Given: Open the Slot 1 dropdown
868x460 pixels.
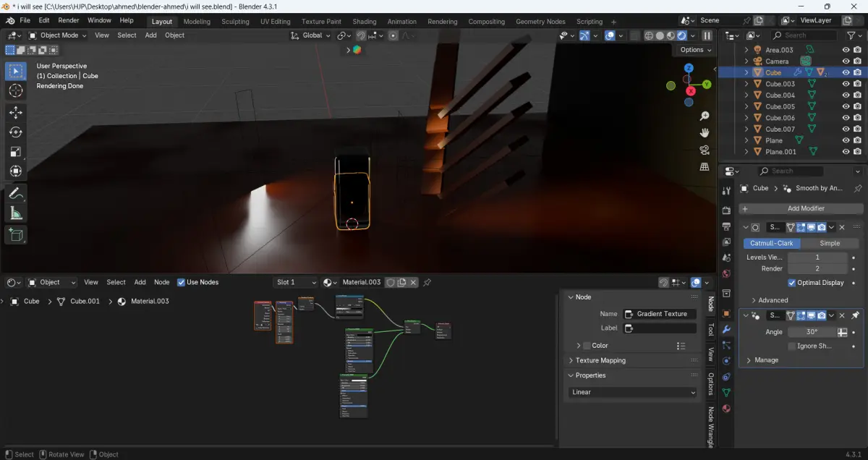Looking at the screenshot, I should [296, 282].
